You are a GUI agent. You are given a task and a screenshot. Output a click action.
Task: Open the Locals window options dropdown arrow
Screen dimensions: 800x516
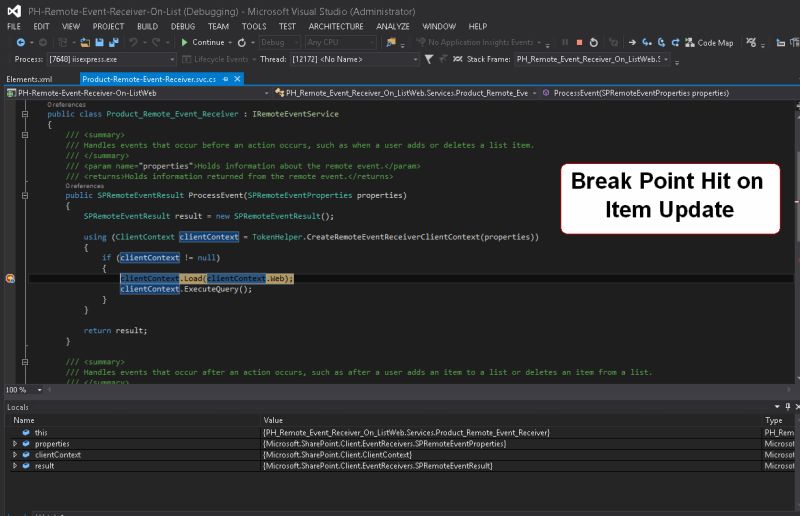pos(777,406)
